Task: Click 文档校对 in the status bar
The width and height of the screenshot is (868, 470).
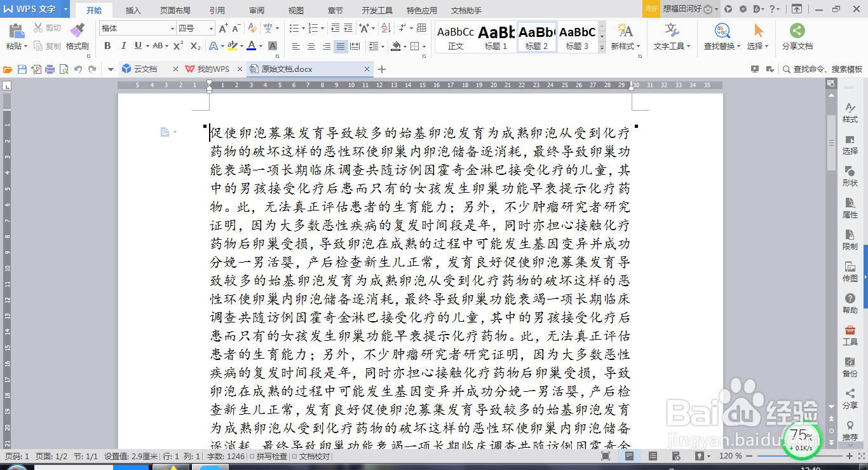Action: coord(311,456)
